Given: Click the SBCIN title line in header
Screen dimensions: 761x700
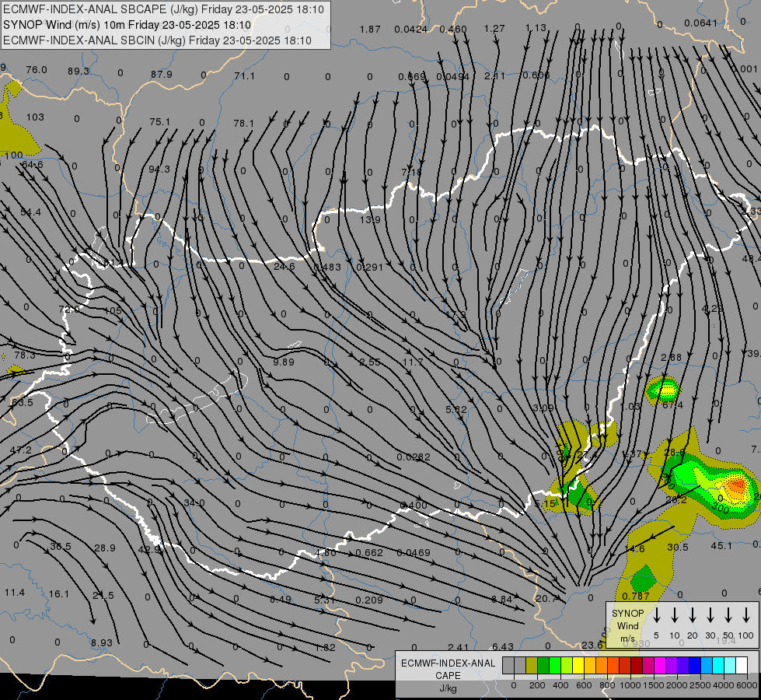Looking at the screenshot, I should (x=157, y=40).
